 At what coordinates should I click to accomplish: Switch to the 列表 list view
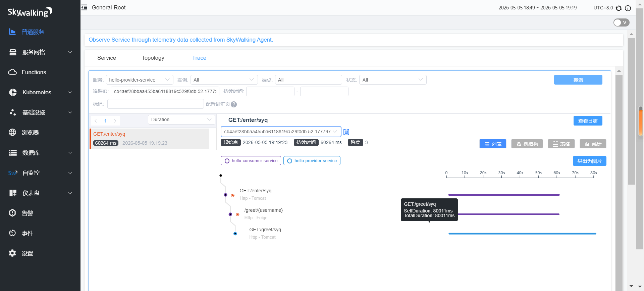click(493, 144)
